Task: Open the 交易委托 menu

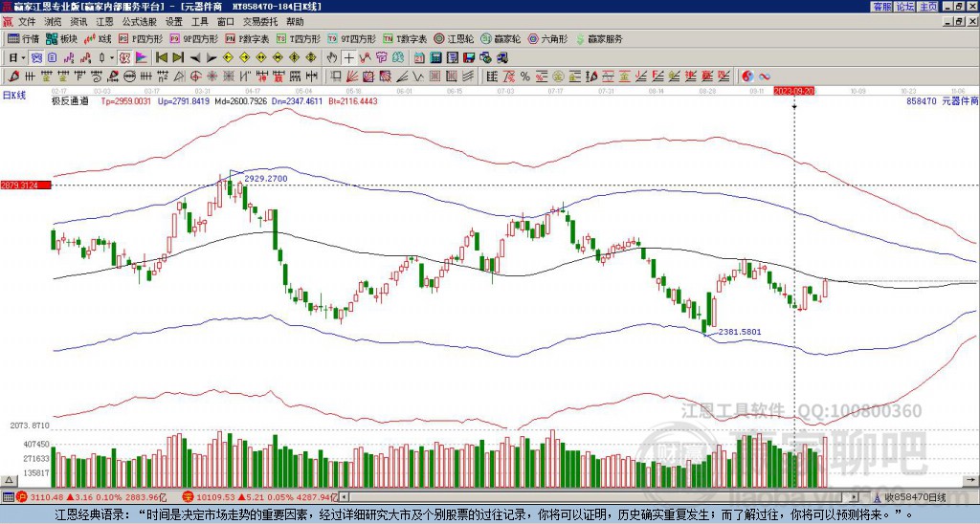Action: pyautogui.click(x=260, y=22)
